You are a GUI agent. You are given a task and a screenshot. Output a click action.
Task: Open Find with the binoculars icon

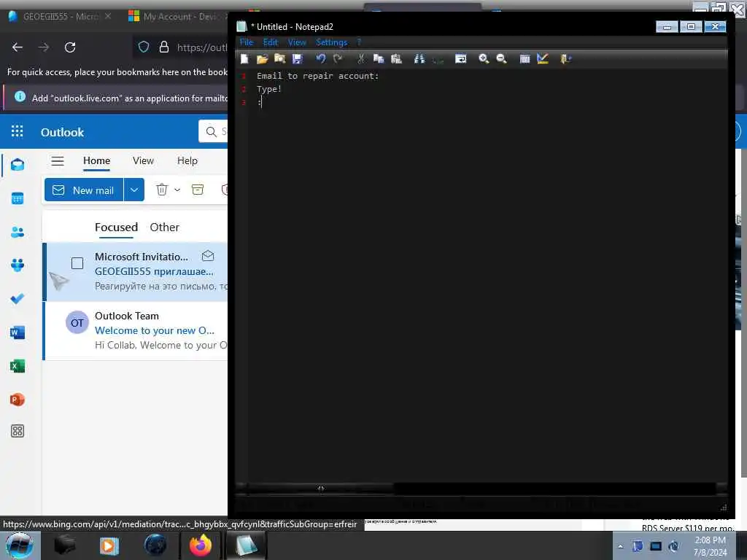click(x=419, y=58)
